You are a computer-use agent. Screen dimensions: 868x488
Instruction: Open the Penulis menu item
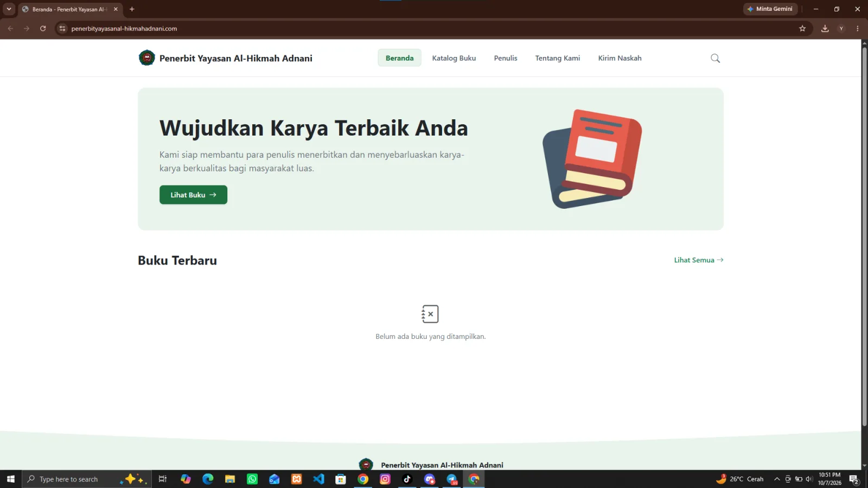[x=505, y=58]
